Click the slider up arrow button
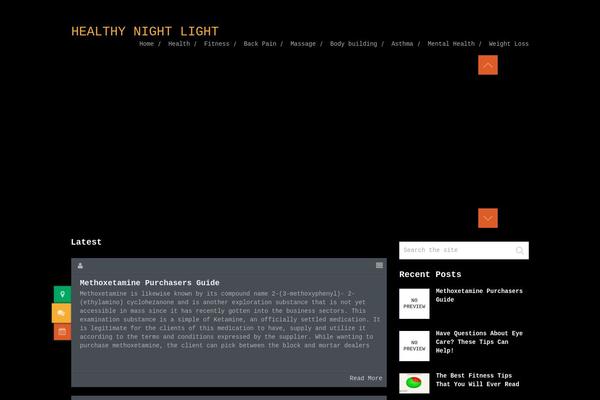Screen dimensions: 600x400 tap(488, 65)
